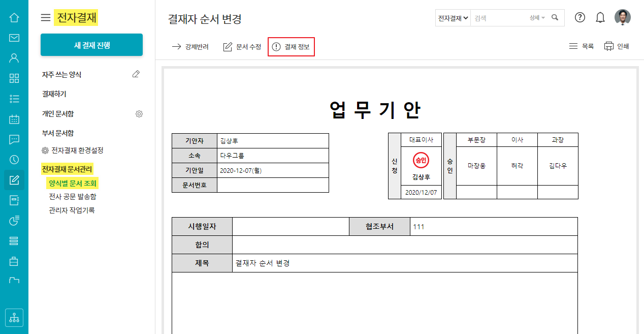Viewport: 644px width, 334px height.
Task: Click 강제반려 to force reject
Action: [190, 47]
